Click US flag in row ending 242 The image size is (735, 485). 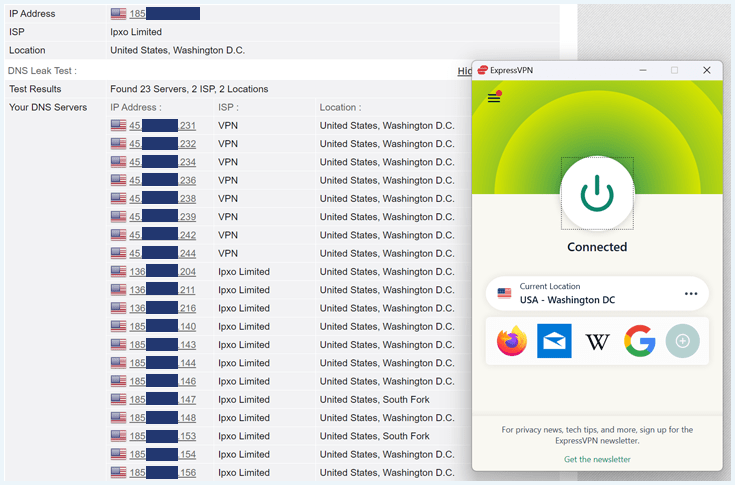pos(118,235)
